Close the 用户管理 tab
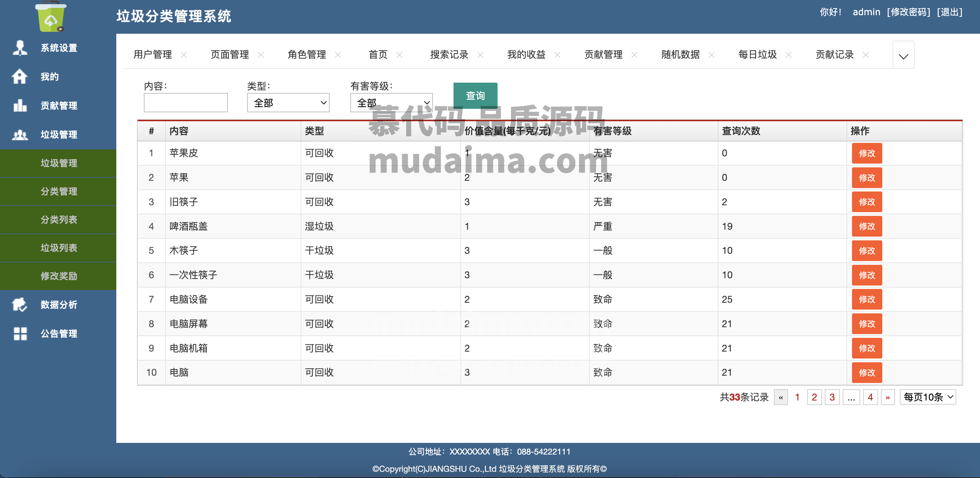 pyautogui.click(x=184, y=55)
